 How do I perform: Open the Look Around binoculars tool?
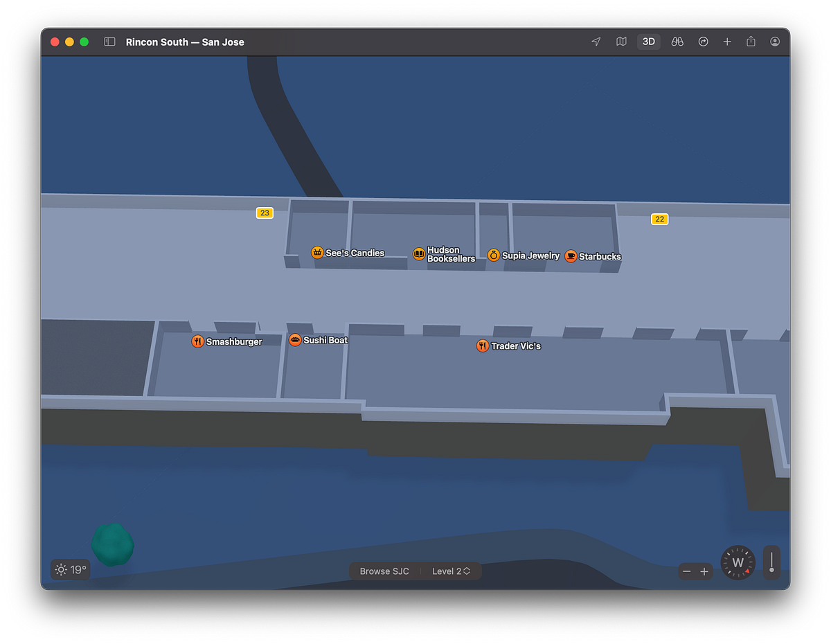point(677,42)
